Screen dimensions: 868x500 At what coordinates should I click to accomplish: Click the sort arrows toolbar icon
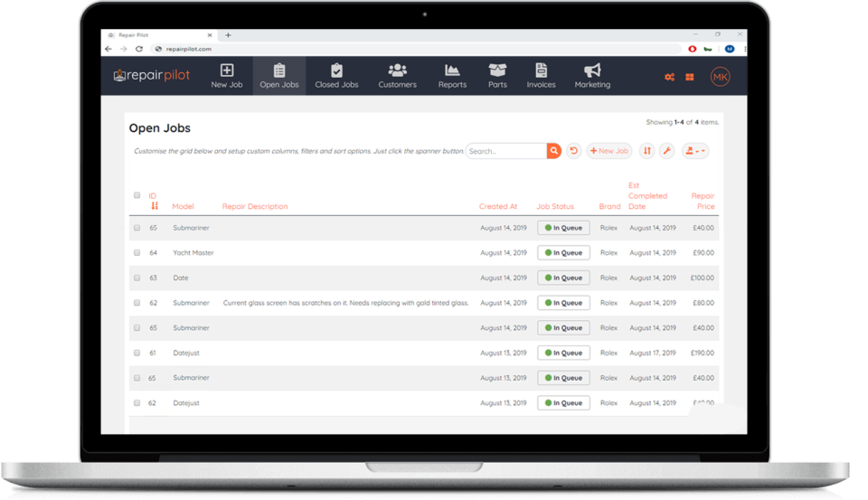pyautogui.click(x=646, y=151)
